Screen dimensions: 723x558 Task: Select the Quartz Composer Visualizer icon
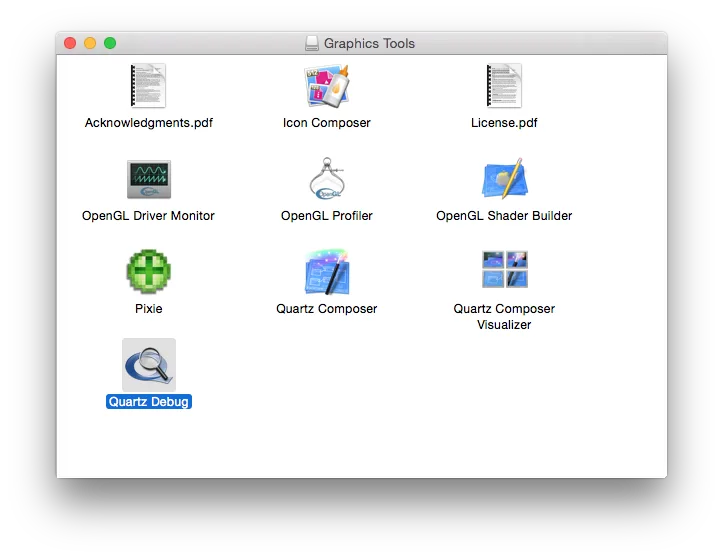pyautogui.click(x=504, y=269)
